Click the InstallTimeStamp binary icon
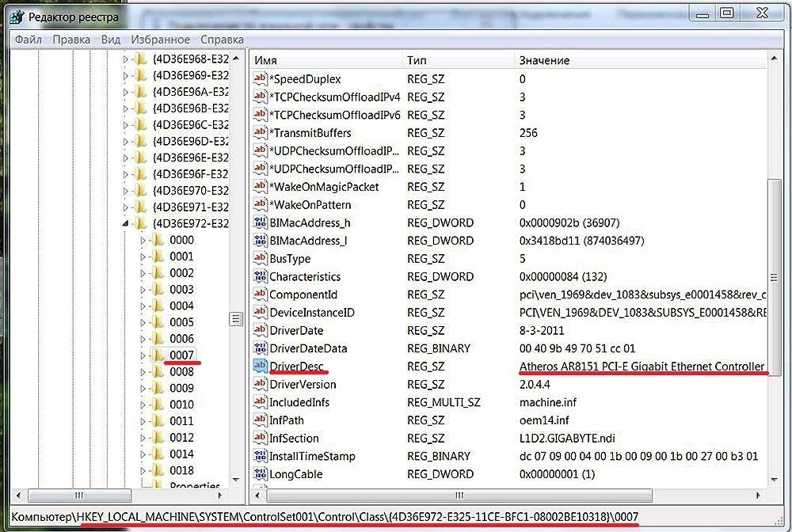Image resolution: width=792 pixels, height=532 pixels. pos(260,456)
